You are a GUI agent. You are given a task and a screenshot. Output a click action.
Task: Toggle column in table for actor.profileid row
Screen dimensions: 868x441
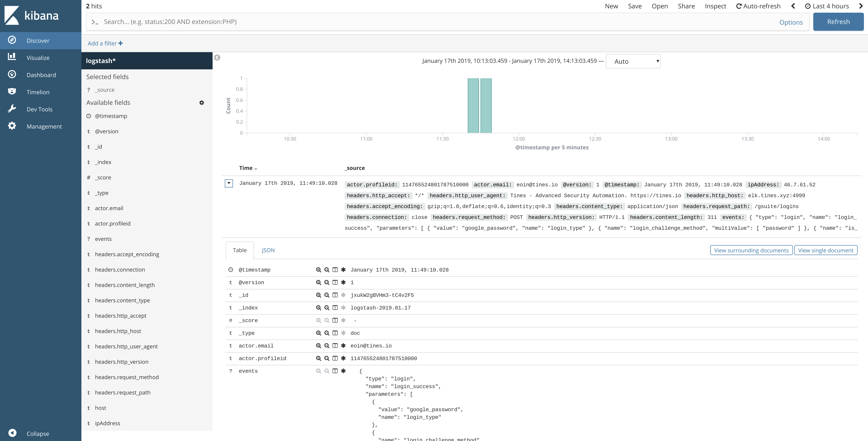(335, 359)
